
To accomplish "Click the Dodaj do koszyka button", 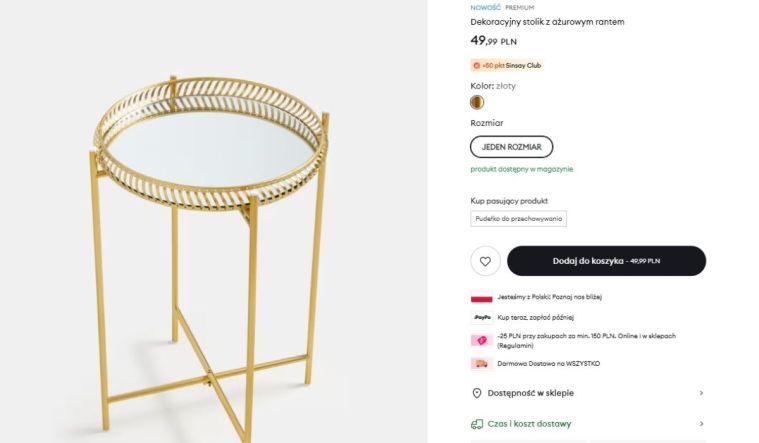I will coord(606,261).
